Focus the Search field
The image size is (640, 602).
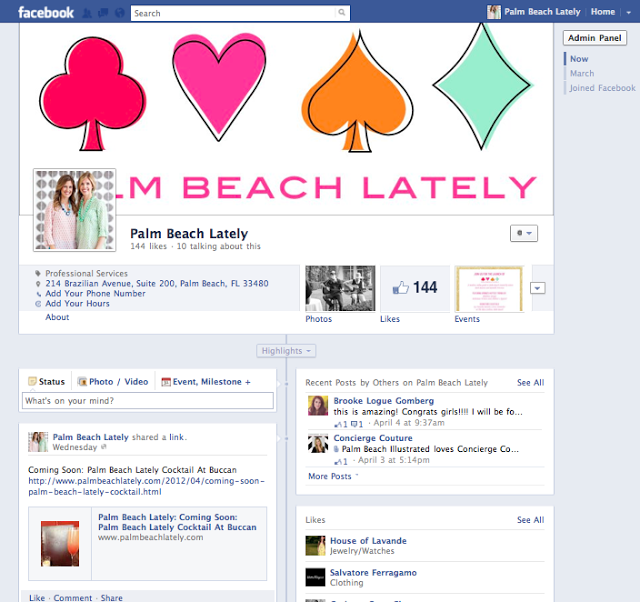(x=233, y=13)
